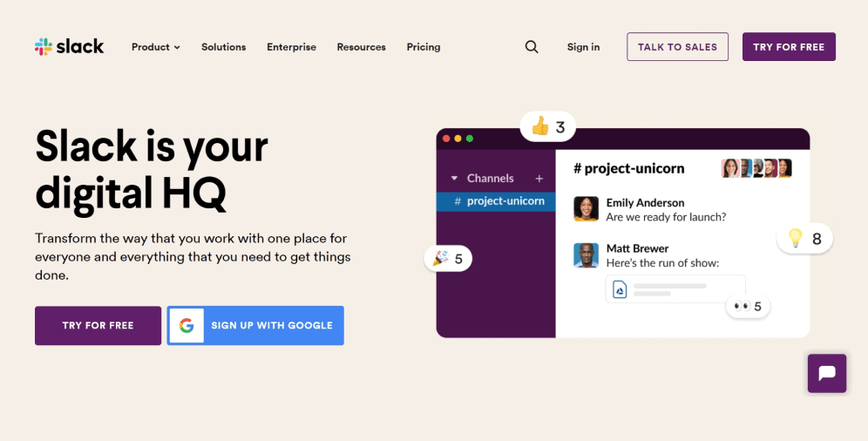This screenshot has width=868, height=441.
Task: Click Matt Brewer's avatar photo
Action: pyautogui.click(x=586, y=255)
